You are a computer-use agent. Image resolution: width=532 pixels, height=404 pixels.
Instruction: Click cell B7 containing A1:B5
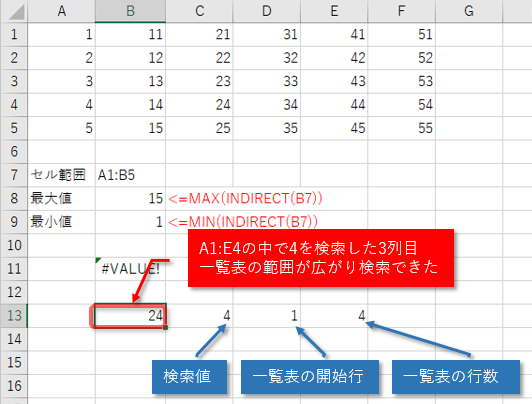(x=130, y=175)
